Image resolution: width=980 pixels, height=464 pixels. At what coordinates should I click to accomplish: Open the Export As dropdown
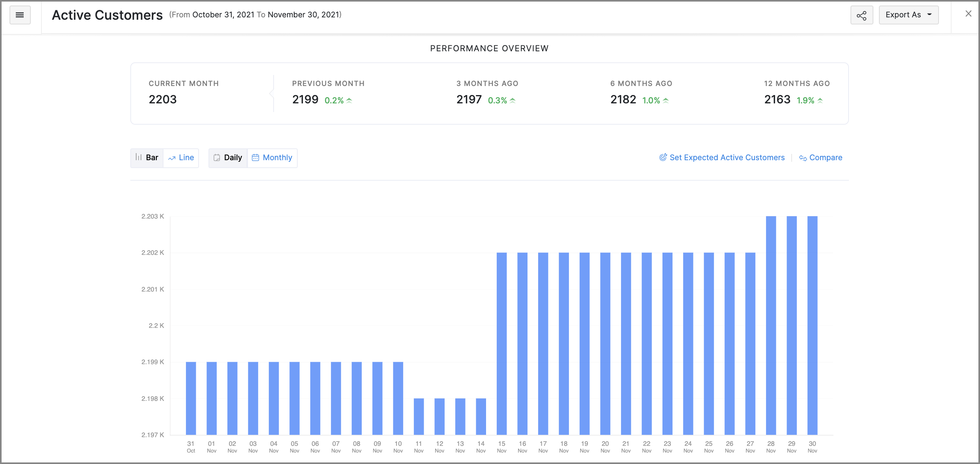click(x=903, y=15)
